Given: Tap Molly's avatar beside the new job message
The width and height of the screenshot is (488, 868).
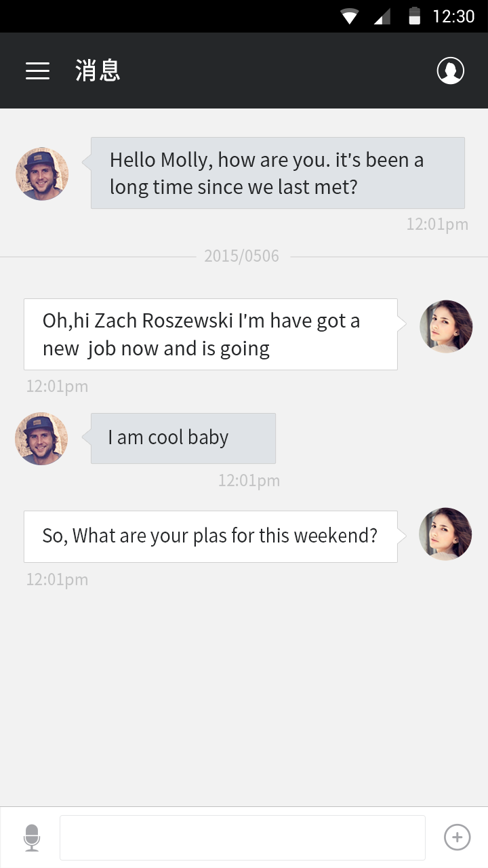Looking at the screenshot, I should tap(446, 326).
